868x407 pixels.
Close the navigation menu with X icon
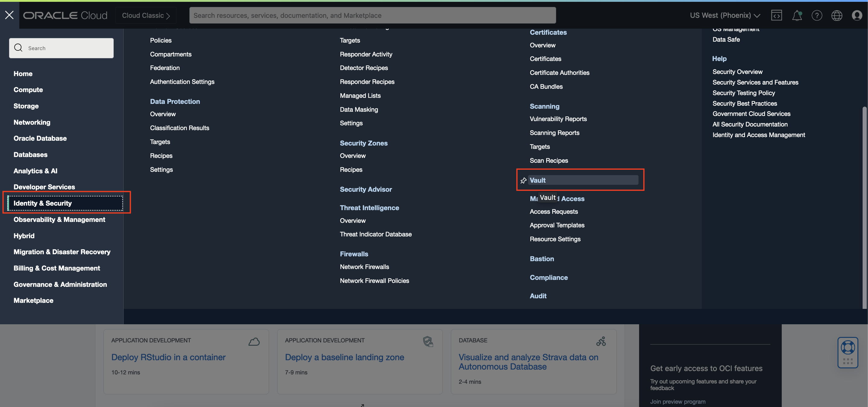(9, 15)
